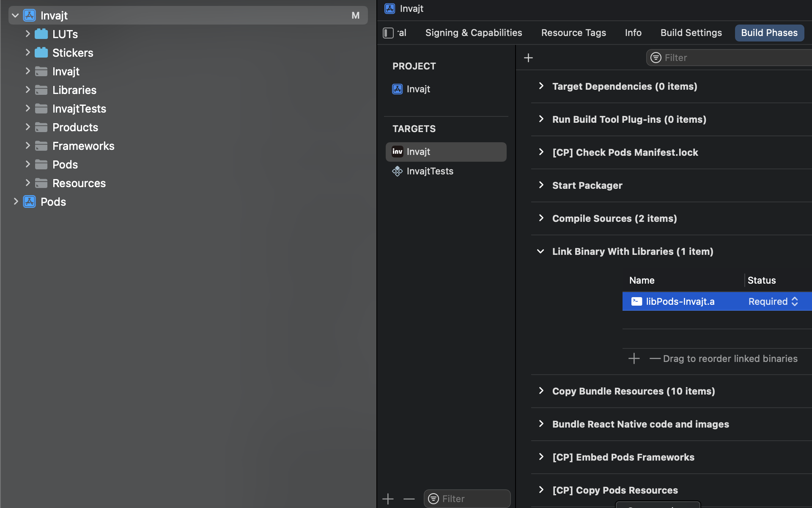
Task: Open the Signing & Capabilities tab
Action: click(473, 33)
